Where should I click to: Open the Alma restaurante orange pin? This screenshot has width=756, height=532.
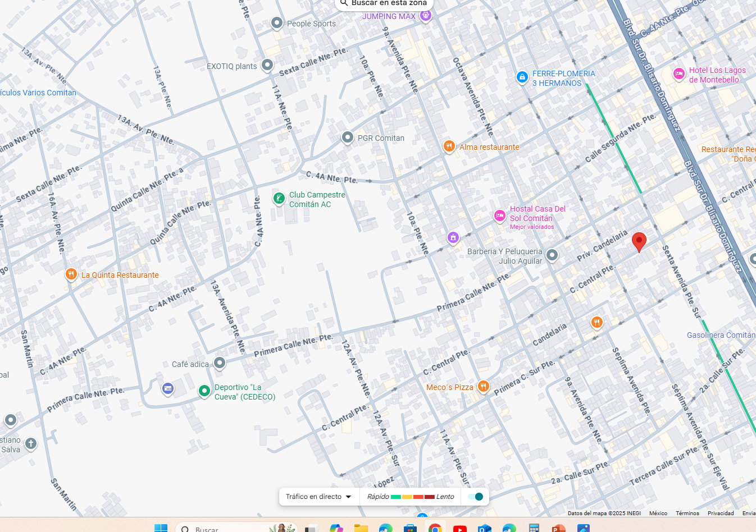click(x=449, y=146)
